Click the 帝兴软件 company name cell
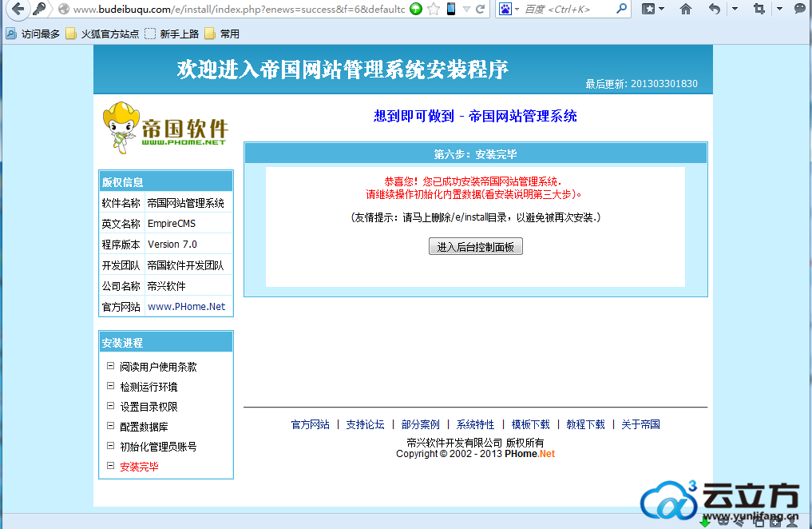 pos(188,286)
